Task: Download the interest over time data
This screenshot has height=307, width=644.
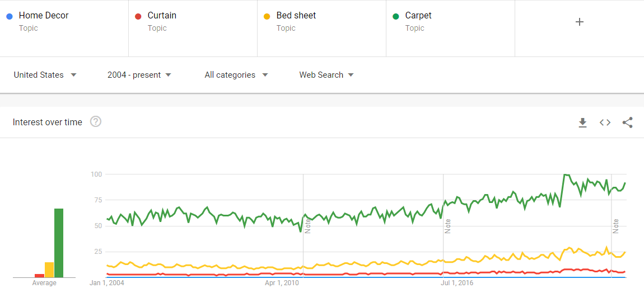Action: tap(582, 122)
